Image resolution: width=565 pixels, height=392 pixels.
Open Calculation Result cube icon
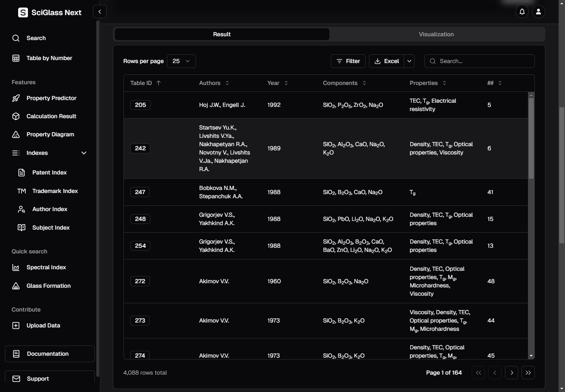[x=16, y=116]
